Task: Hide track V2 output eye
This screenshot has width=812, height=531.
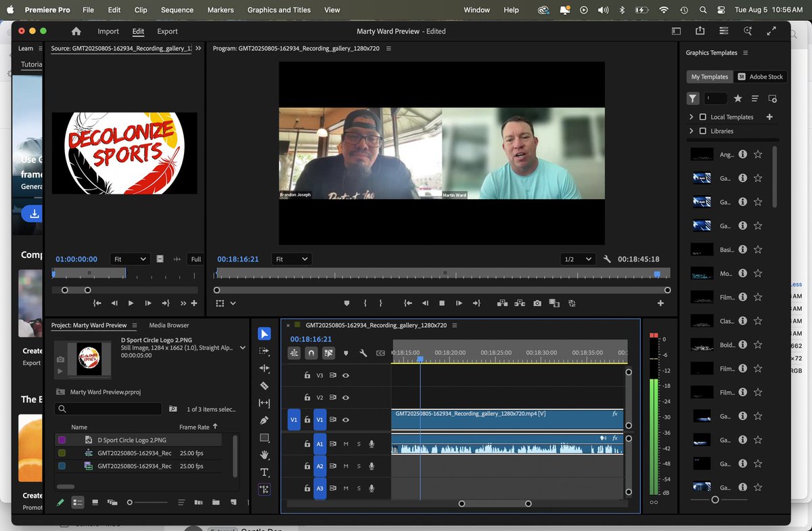Action: [346, 398]
